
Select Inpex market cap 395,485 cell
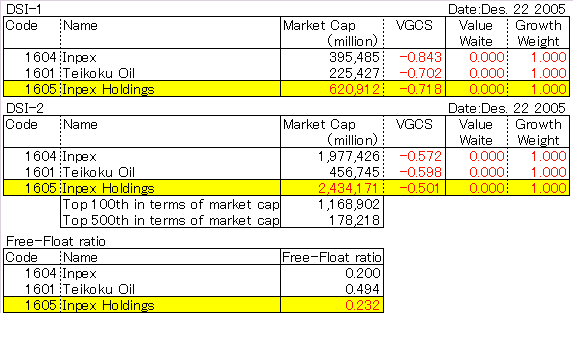[332, 57]
